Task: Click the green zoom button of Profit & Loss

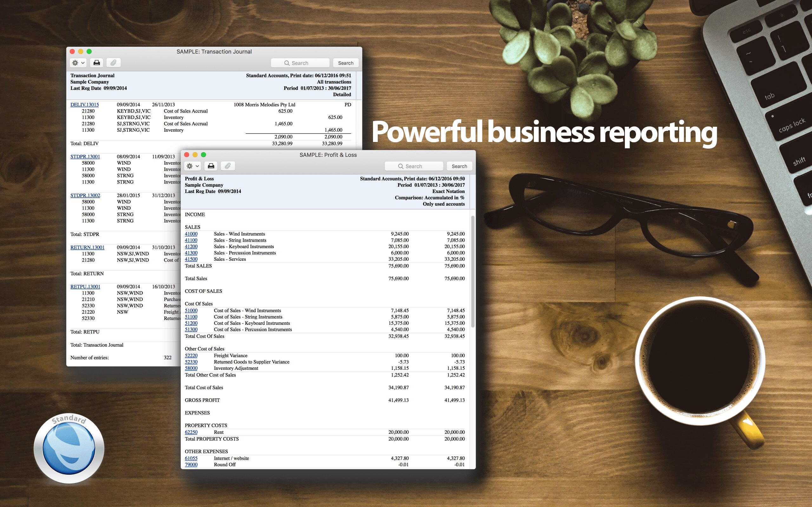Action: 203,155
